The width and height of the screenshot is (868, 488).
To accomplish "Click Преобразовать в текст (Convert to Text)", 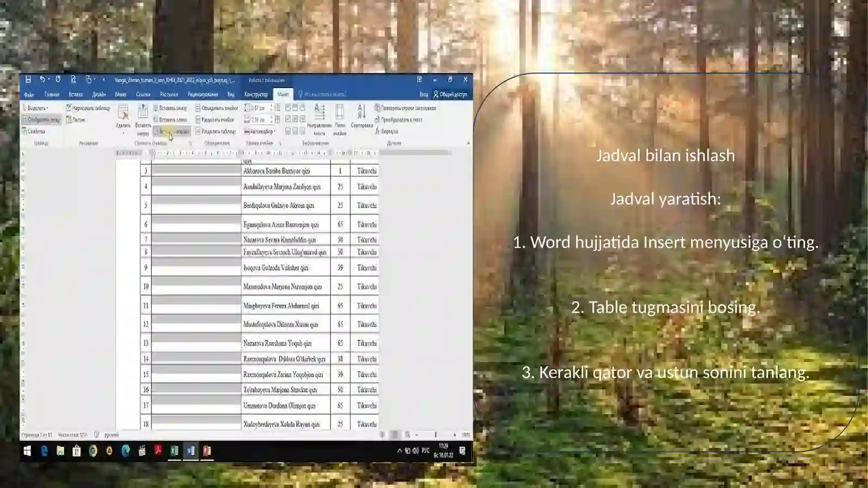I will [x=398, y=119].
